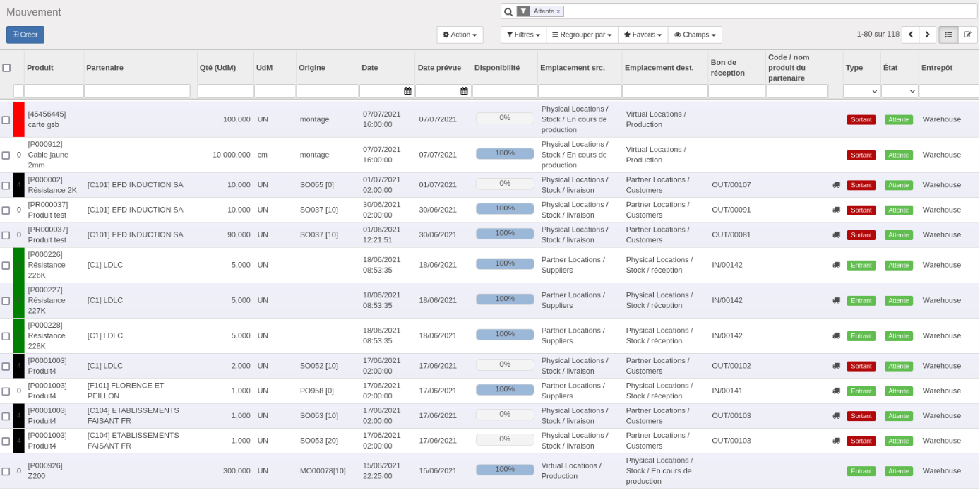Open the Action button menu
The image size is (980, 493).
tap(460, 35)
